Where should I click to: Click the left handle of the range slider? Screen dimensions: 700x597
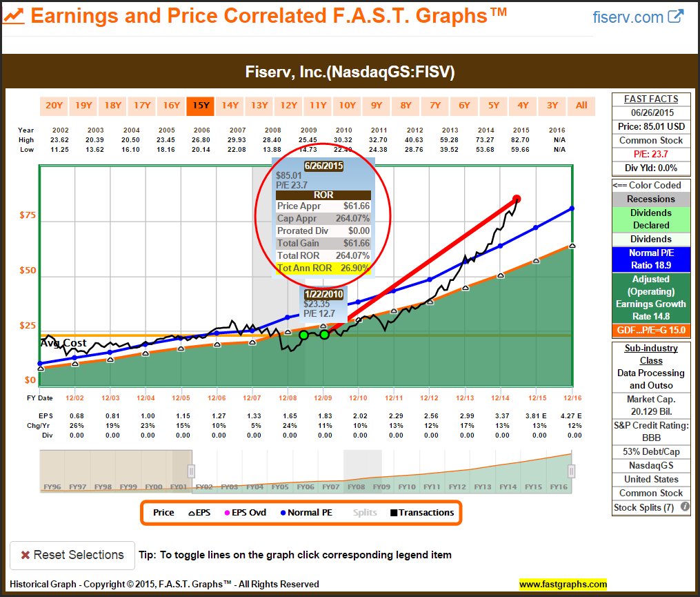point(192,471)
